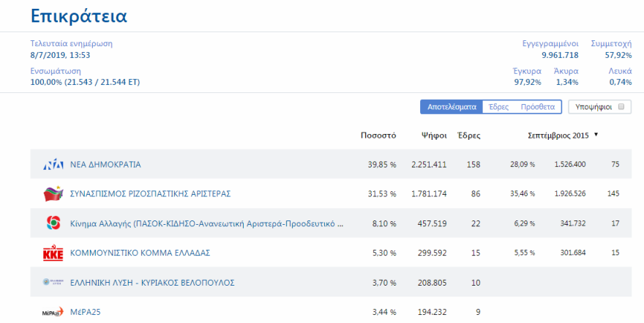Click the MeRA25 party logo
Screen dimensions: 644x323
pos(53,312)
